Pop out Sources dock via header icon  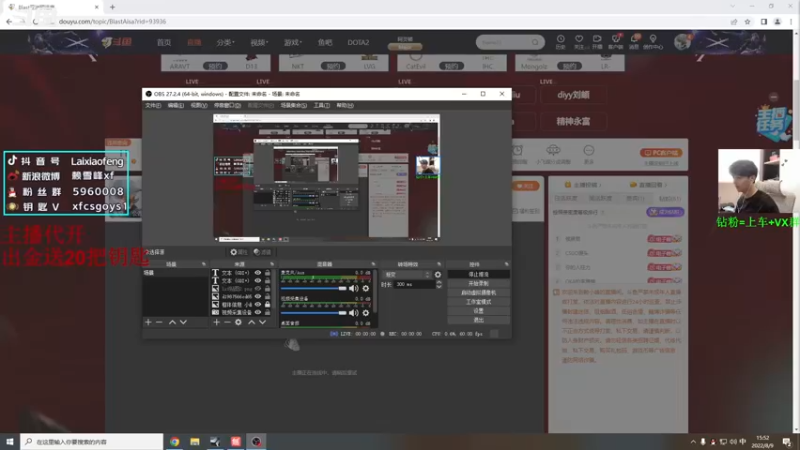point(272,264)
